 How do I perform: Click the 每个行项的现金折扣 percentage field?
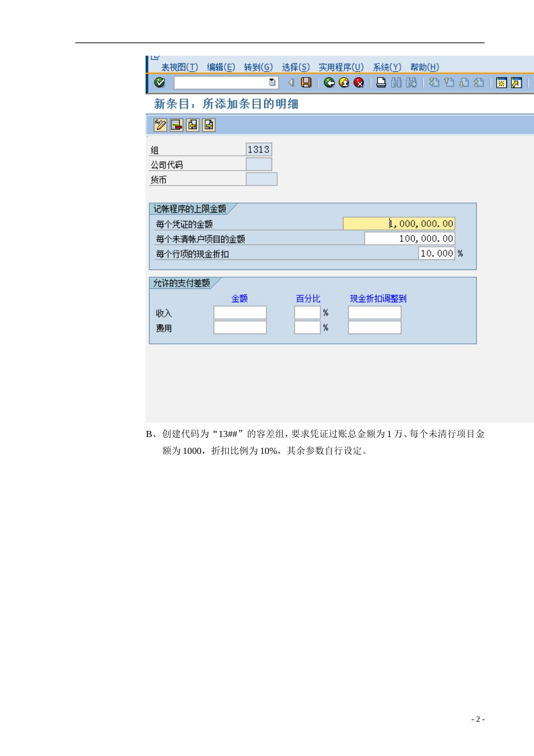[437, 253]
